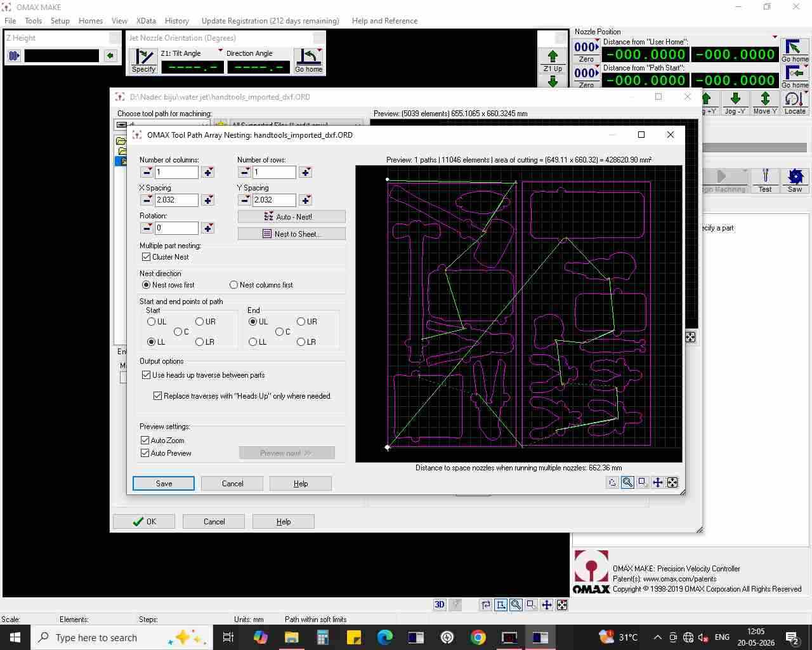Set path Start point to UL
812x650 pixels.
pyautogui.click(x=152, y=322)
